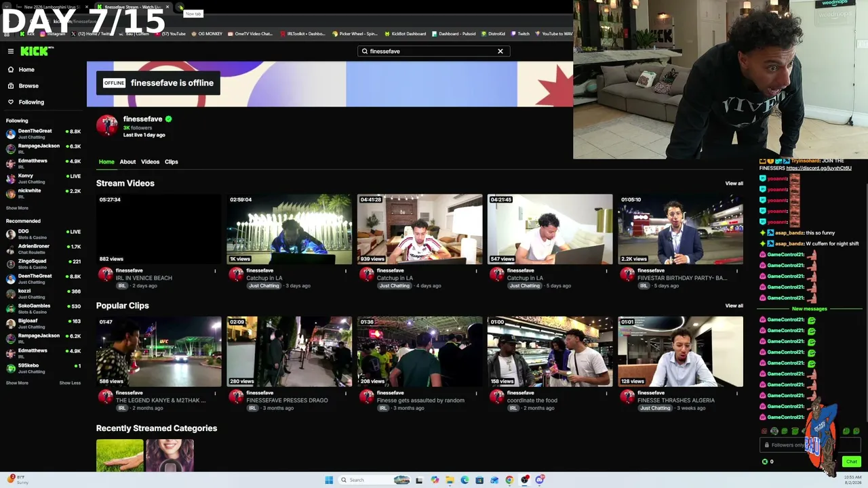Image resolution: width=868 pixels, height=488 pixels.
Task: Open options menu for IRL IN VENICE BEACH video
Action: [215, 271]
